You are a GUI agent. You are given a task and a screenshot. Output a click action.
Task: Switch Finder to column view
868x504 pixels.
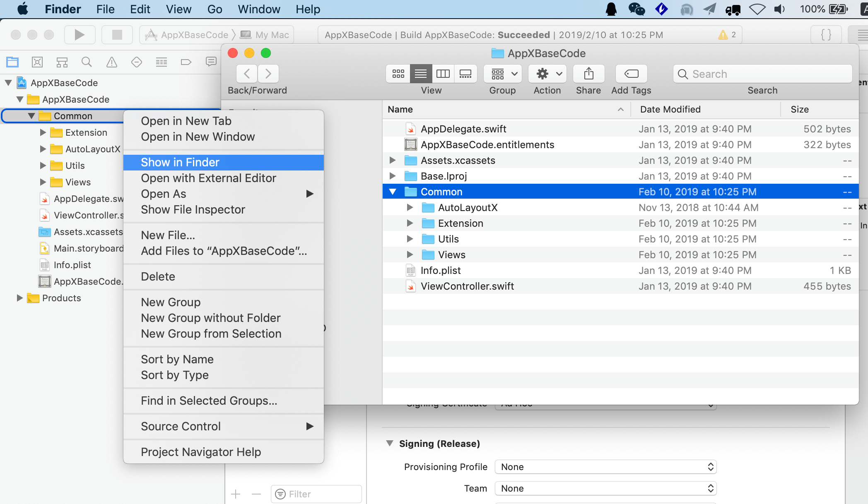[443, 74]
